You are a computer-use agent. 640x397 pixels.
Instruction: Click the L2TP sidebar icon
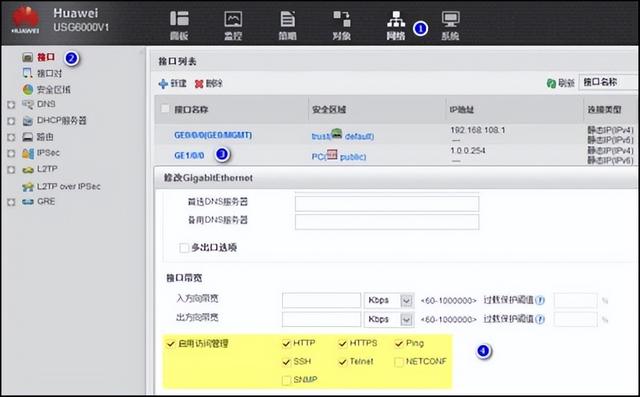point(27,169)
